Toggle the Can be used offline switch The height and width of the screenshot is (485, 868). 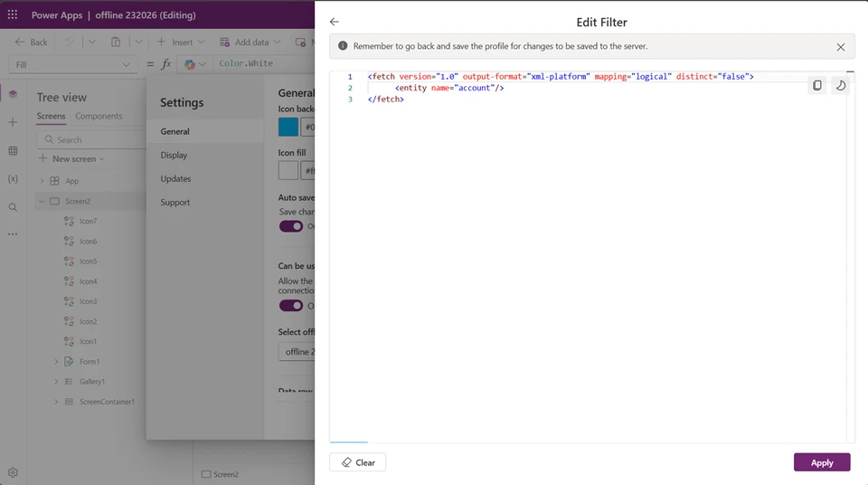pos(290,306)
